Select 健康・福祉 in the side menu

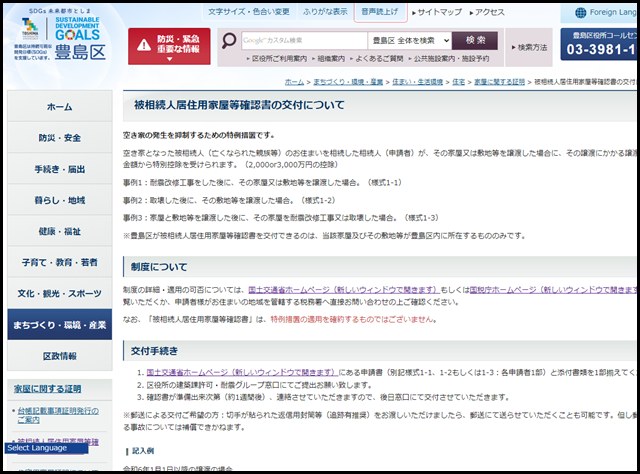60,231
